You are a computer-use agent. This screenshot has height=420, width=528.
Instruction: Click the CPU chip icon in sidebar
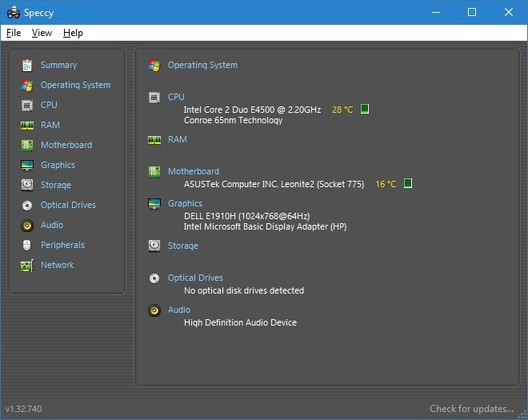pyautogui.click(x=27, y=106)
